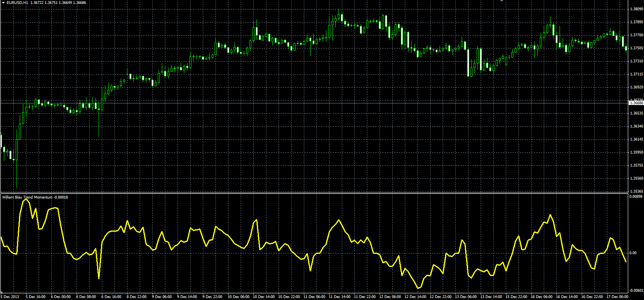Click the 1.36920 price scale value
This screenshot has height=300, width=644.
[637, 87]
